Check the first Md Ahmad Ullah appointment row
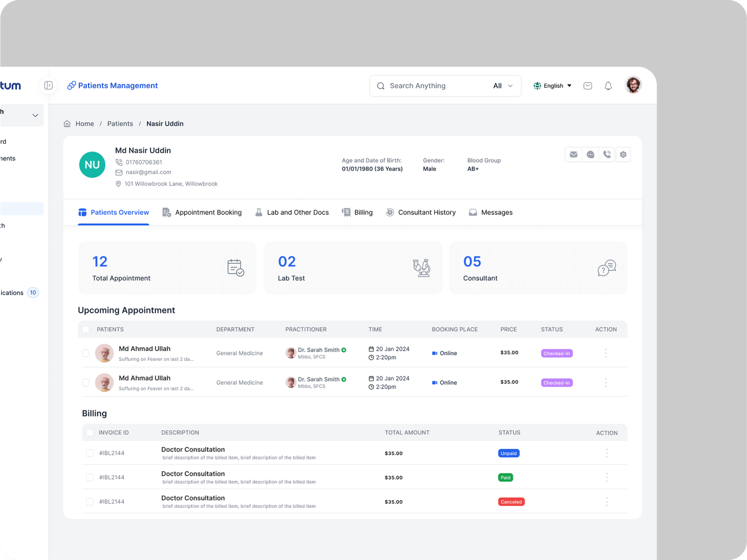 click(x=86, y=353)
